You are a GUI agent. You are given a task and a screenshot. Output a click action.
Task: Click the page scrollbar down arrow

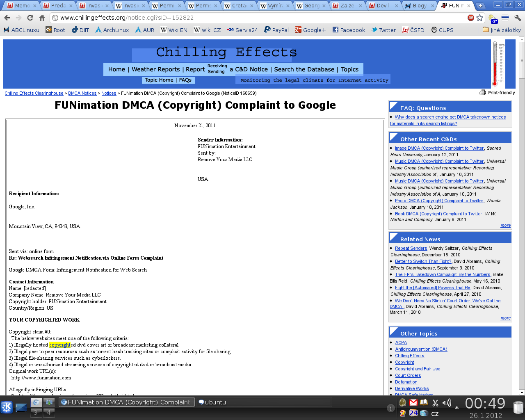click(x=522, y=392)
